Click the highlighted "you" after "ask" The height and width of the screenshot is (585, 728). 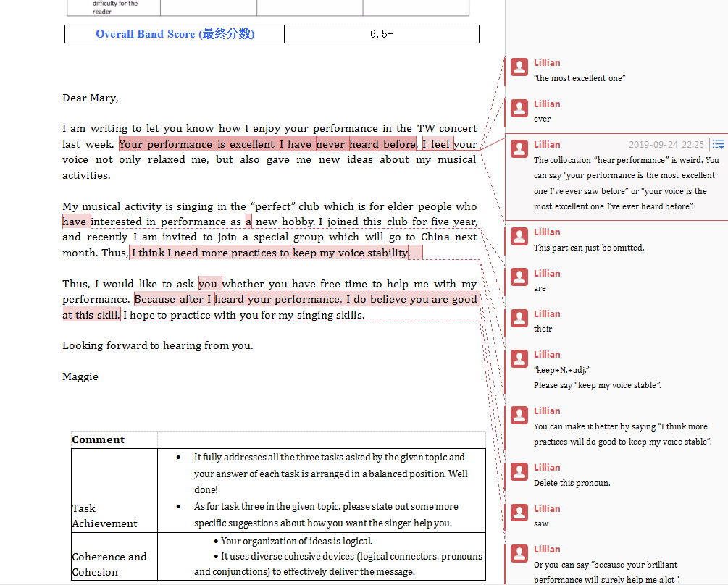pyautogui.click(x=208, y=284)
